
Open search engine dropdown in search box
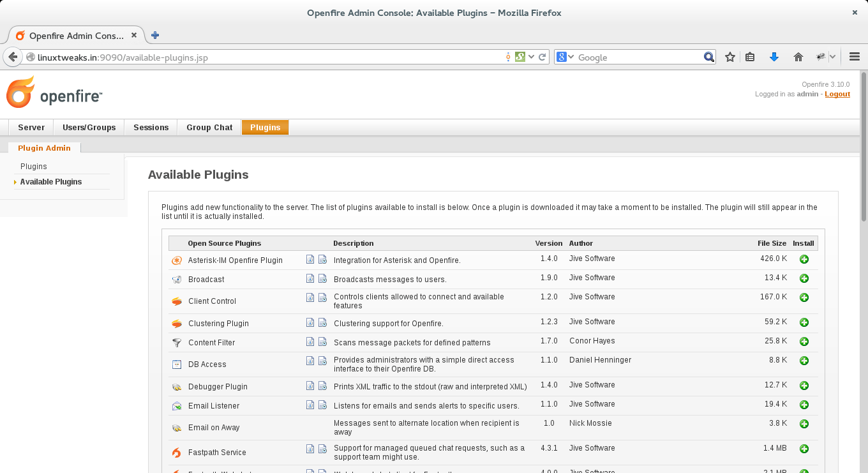(571, 57)
